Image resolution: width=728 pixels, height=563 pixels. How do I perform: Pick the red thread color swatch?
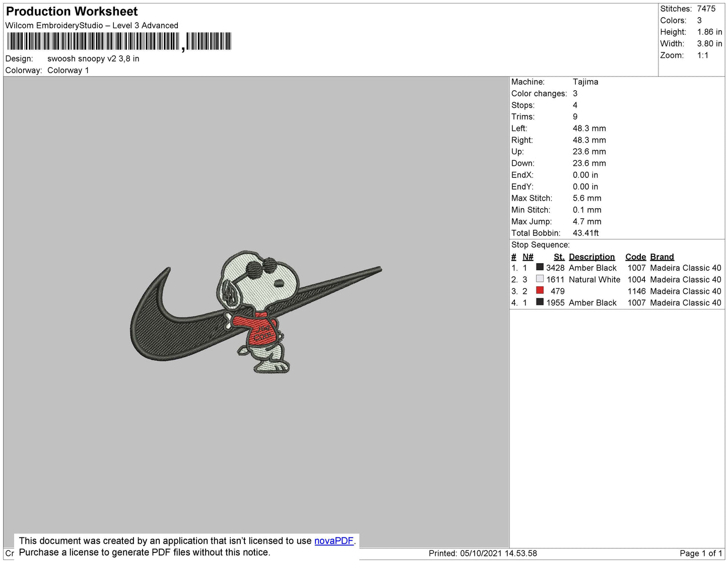540,290
